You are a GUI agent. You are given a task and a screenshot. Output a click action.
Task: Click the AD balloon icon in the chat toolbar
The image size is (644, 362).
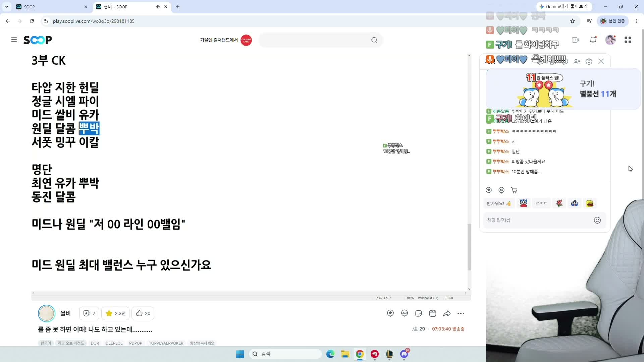(x=501, y=190)
